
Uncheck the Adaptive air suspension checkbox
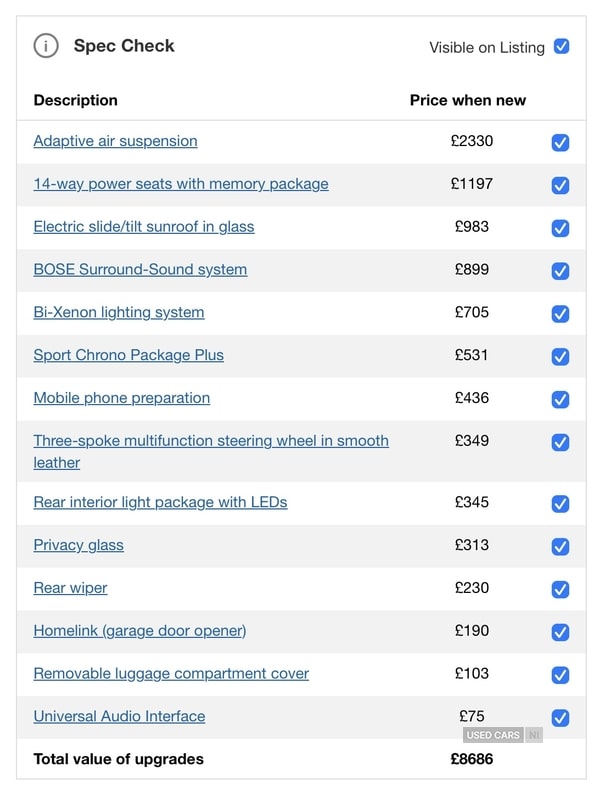pyautogui.click(x=561, y=142)
